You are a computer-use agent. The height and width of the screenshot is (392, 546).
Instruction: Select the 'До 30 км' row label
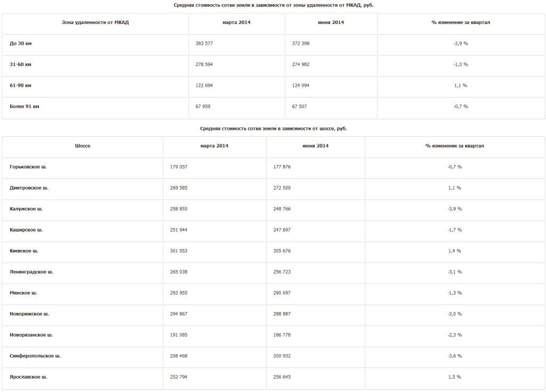[21, 44]
